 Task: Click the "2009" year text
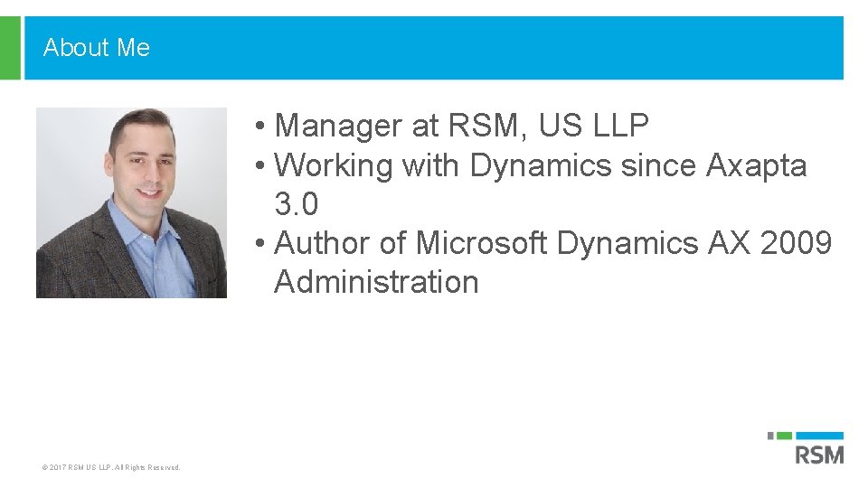[796, 243]
